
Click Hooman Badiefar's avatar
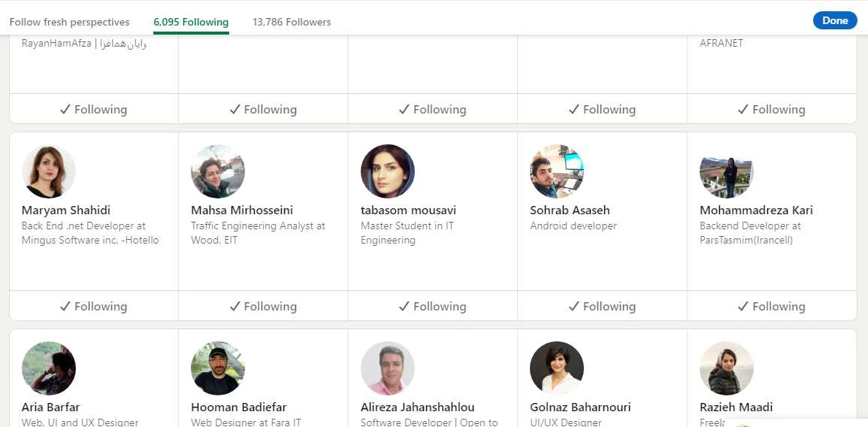tap(218, 368)
